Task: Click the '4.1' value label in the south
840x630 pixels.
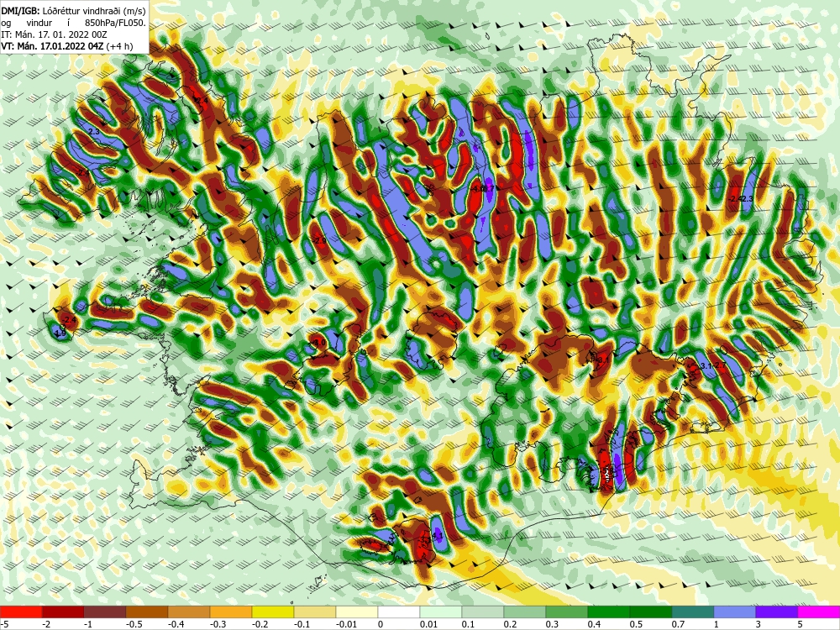Action: pyautogui.click(x=437, y=535)
